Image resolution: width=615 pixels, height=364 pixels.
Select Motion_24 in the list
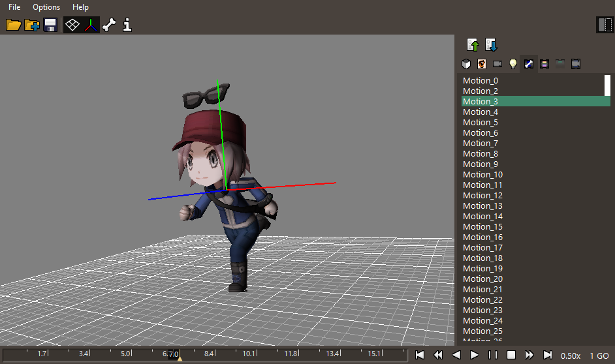(x=536, y=321)
